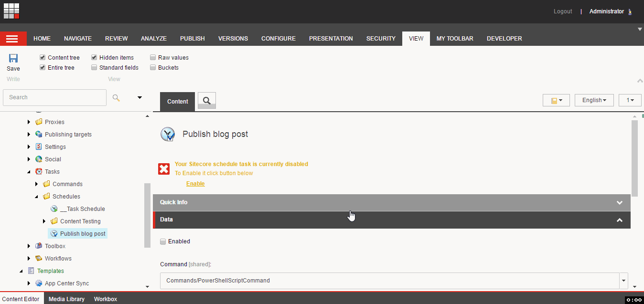Click the magnifier icon beside the Search box
644x304 pixels.
click(116, 97)
